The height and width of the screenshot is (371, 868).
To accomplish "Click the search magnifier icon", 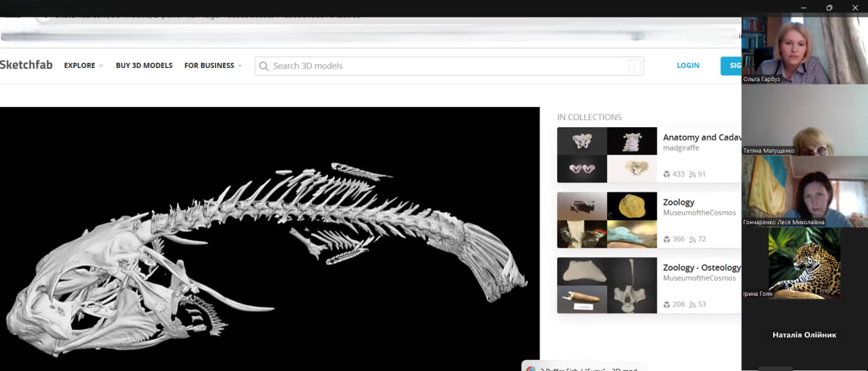I will (264, 66).
